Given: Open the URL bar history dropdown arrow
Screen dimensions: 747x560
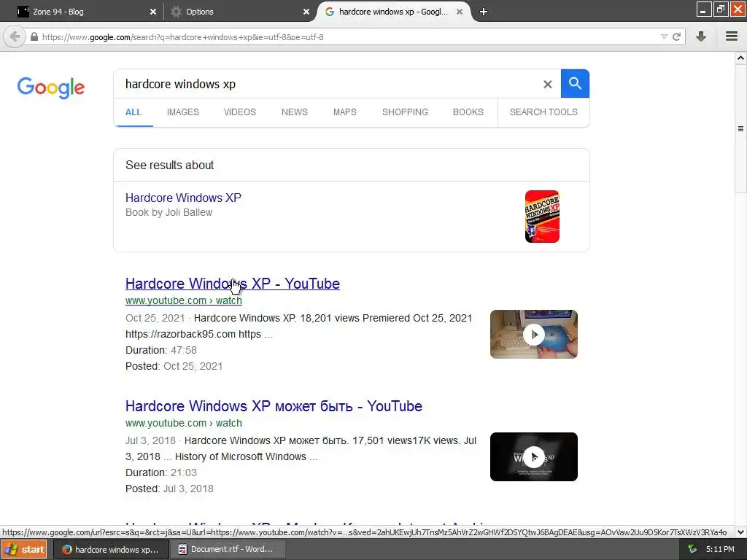Looking at the screenshot, I should pyautogui.click(x=664, y=36).
